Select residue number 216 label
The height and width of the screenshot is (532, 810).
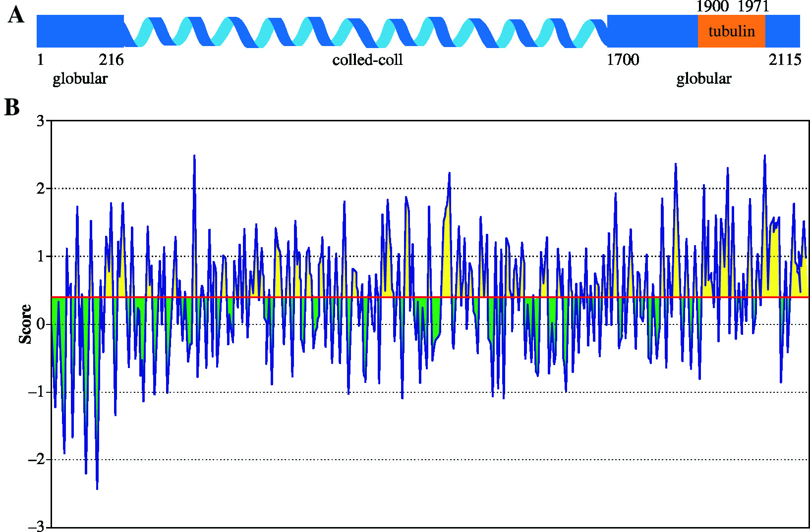[x=111, y=60]
